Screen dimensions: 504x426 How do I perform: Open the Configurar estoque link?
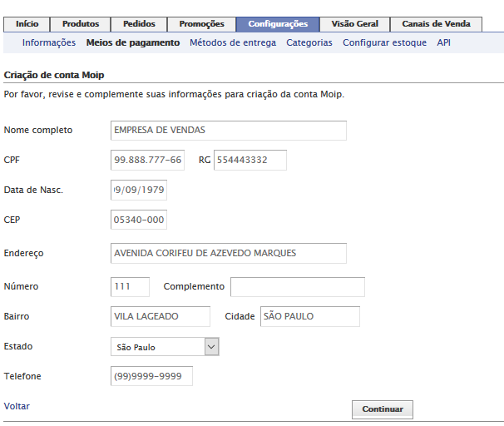[x=384, y=42]
